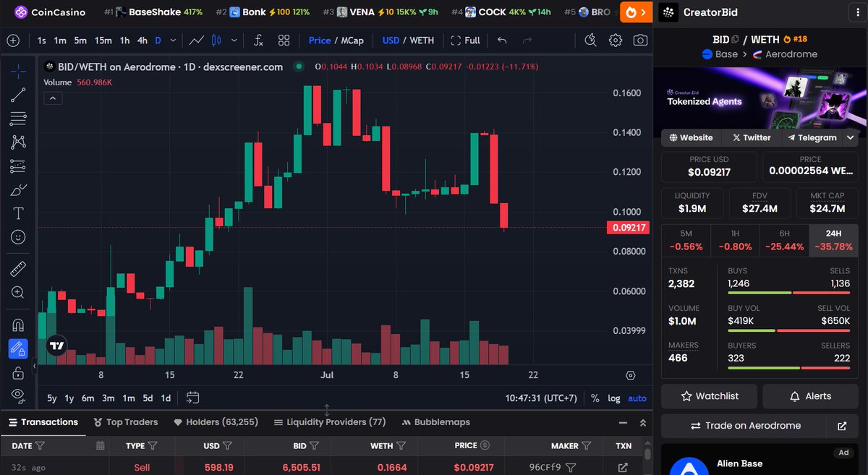
Task: Open the MAKER column header filter
Action: pos(588,446)
